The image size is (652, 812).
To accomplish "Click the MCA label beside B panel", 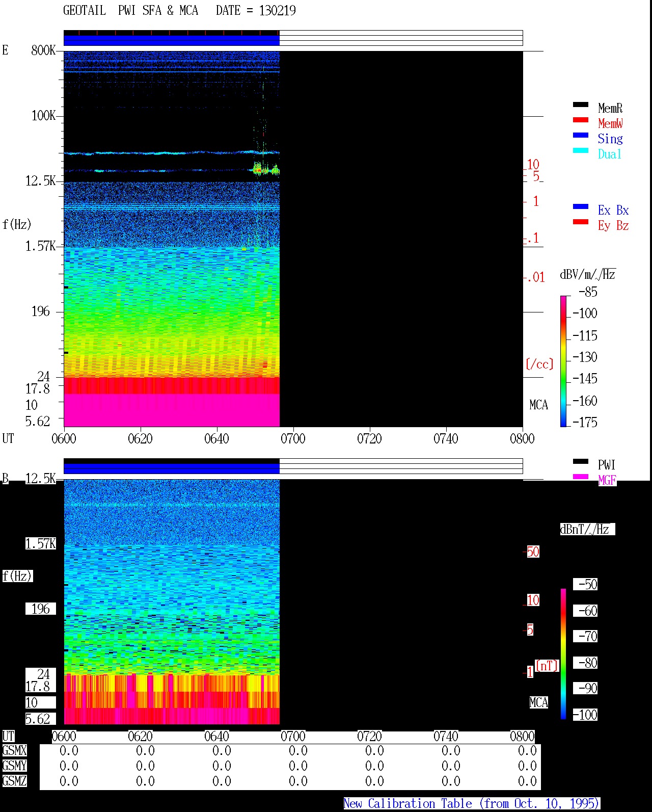I will [538, 702].
